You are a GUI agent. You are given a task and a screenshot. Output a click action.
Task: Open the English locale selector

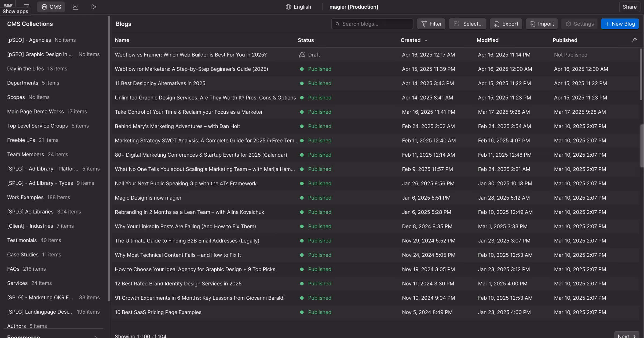click(298, 7)
